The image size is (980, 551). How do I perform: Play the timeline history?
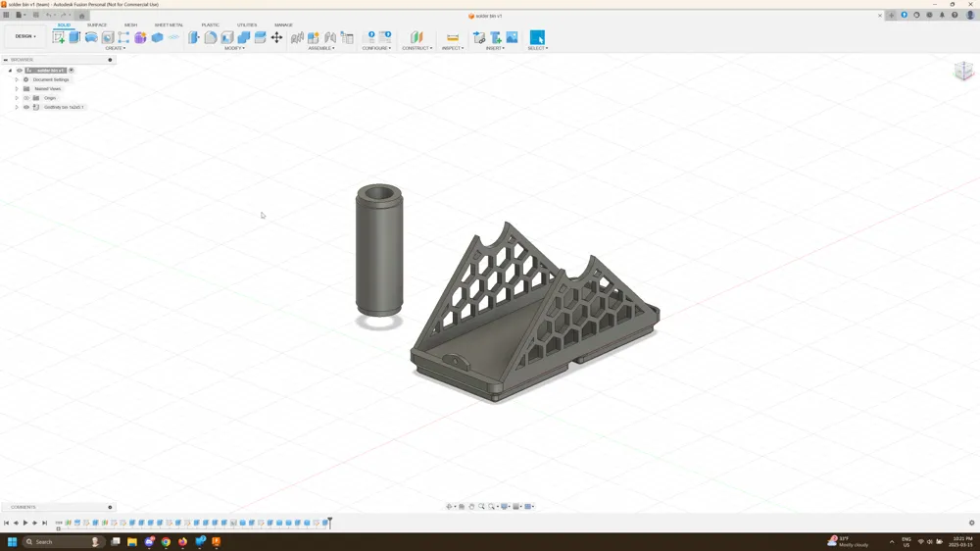click(x=25, y=523)
